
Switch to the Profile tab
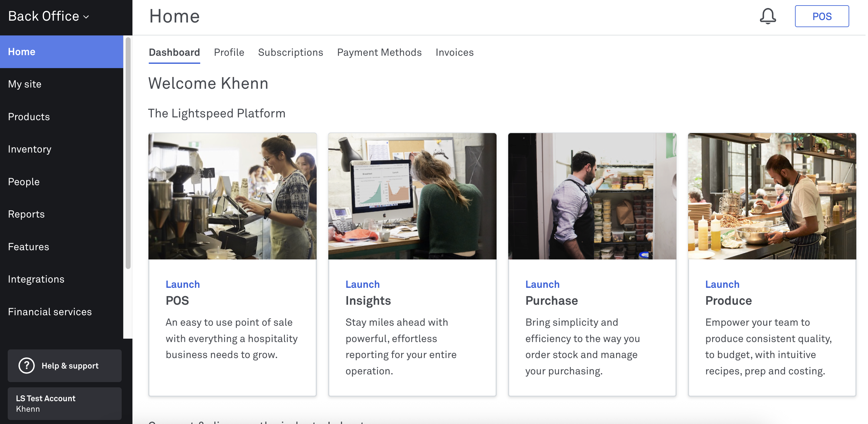(229, 52)
